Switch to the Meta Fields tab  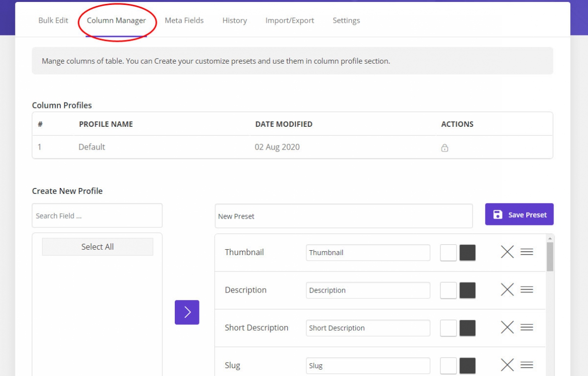184,20
